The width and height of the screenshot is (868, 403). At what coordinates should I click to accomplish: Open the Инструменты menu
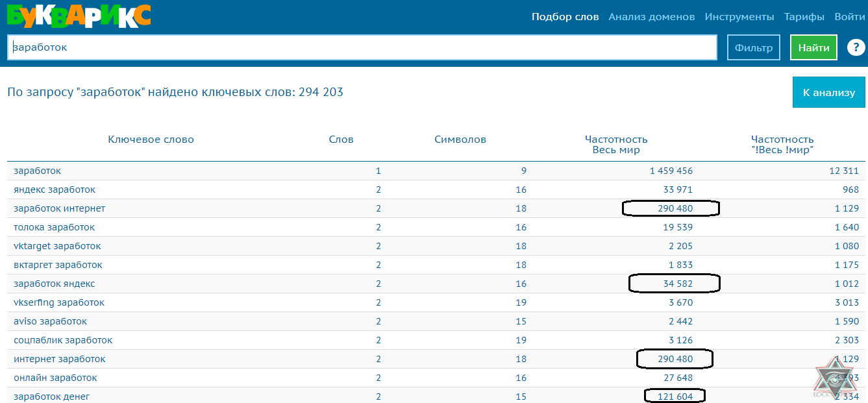[x=739, y=17]
